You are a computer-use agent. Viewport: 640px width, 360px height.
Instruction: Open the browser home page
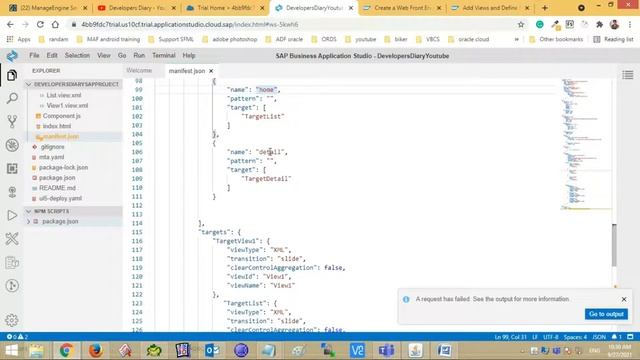tap(55, 24)
